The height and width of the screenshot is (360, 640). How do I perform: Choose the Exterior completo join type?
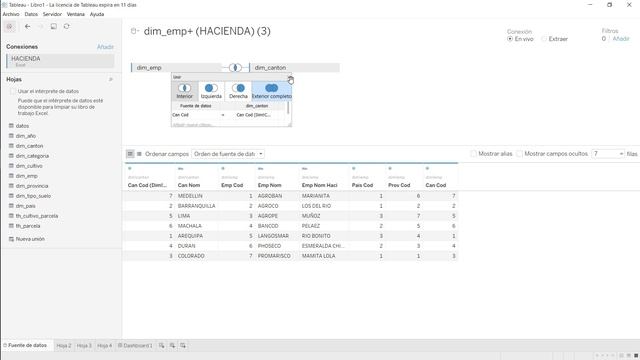271,91
